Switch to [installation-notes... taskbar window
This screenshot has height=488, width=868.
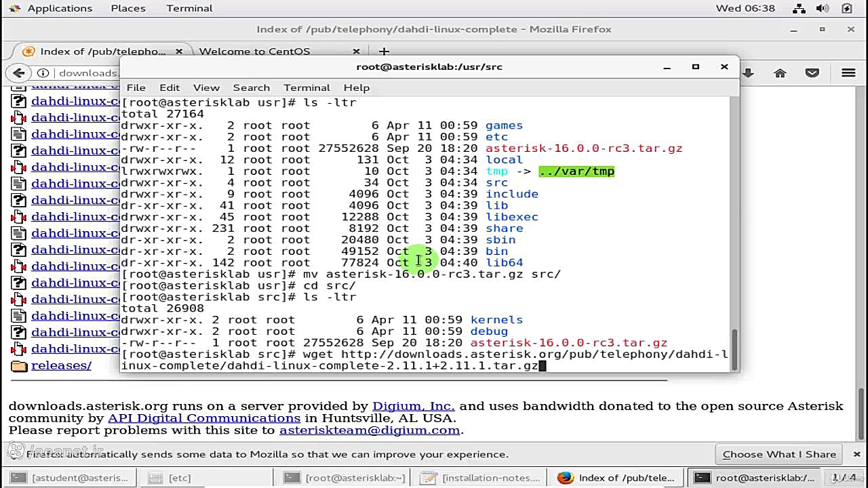coord(481,478)
